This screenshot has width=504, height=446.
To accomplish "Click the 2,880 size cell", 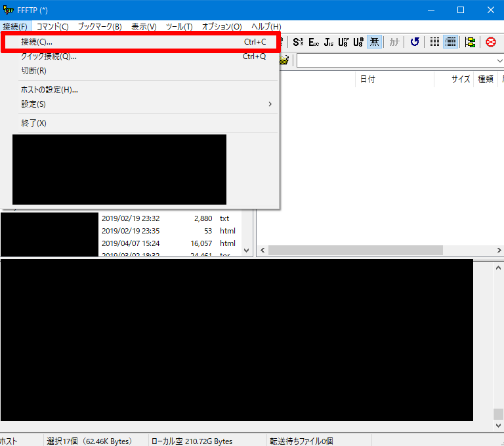I will (203, 218).
